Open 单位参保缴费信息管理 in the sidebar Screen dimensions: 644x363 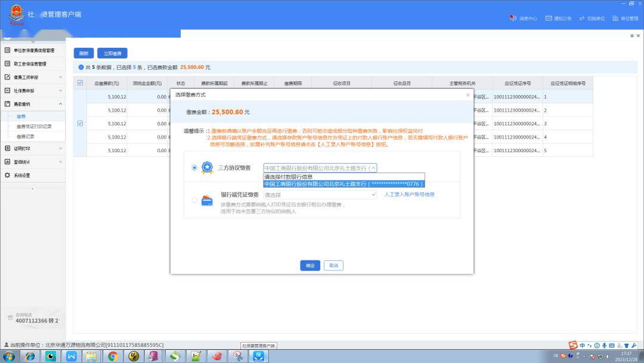pos(33,50)
